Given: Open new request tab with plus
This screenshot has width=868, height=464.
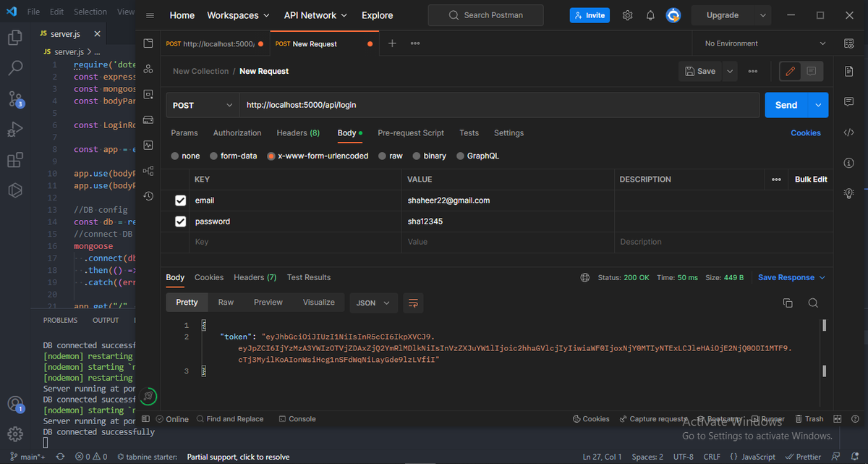Looking at the screenshot, I should [392, 43].
